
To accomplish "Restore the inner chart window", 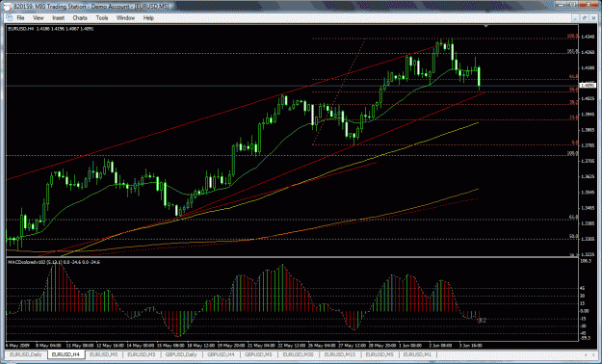I will click(584, 17).
